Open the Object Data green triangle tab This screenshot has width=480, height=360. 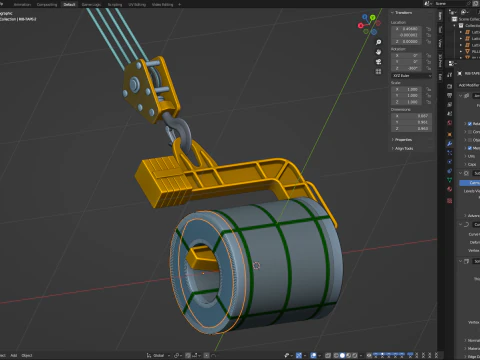(x=450, y=180)
